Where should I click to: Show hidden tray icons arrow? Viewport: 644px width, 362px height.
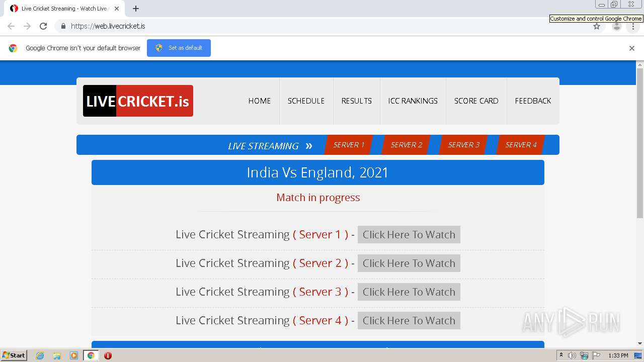(561, 355)
